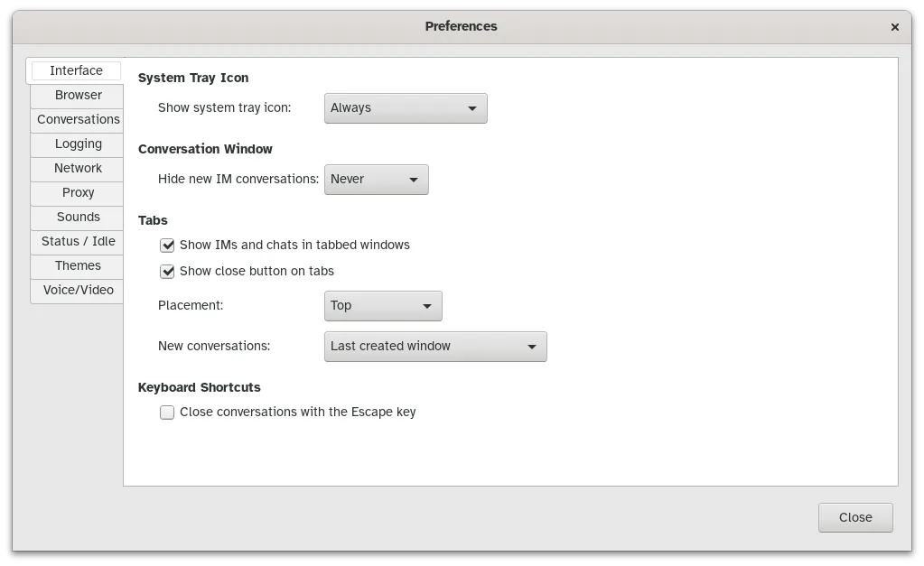Image resolution: width=924 pixels, height=566 pixels.
Task: Open the tab Placement dropdown
Action: (383, 306)
